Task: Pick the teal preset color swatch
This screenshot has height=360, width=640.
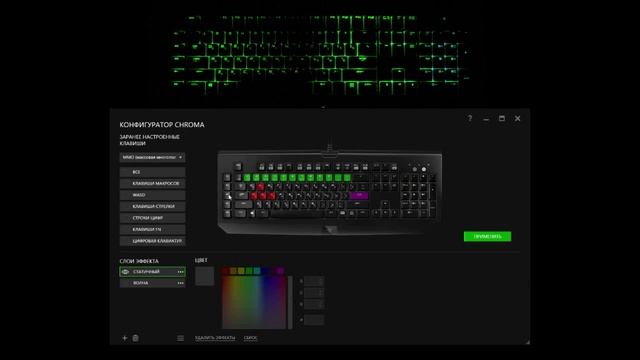Action: [257, 271]
